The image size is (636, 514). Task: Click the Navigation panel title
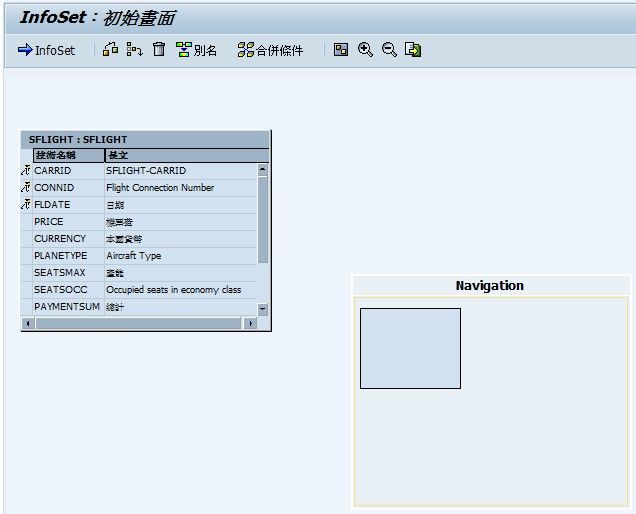(x=489, y=286)
